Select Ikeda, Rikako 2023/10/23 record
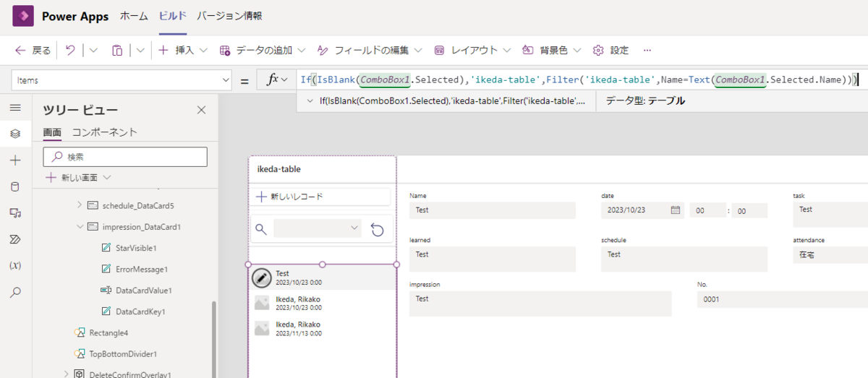The width and height of the screenshot is (868, 378). tap(323, 303)
